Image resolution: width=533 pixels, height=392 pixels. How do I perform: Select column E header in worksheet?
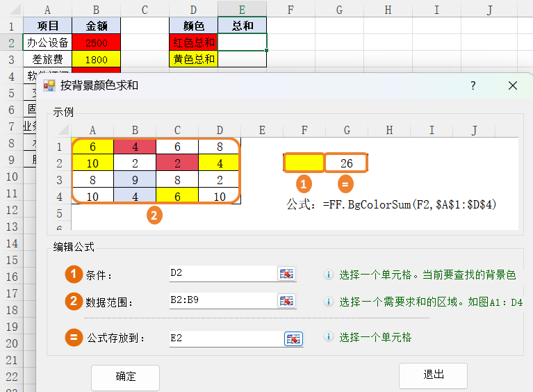(242, 9)
